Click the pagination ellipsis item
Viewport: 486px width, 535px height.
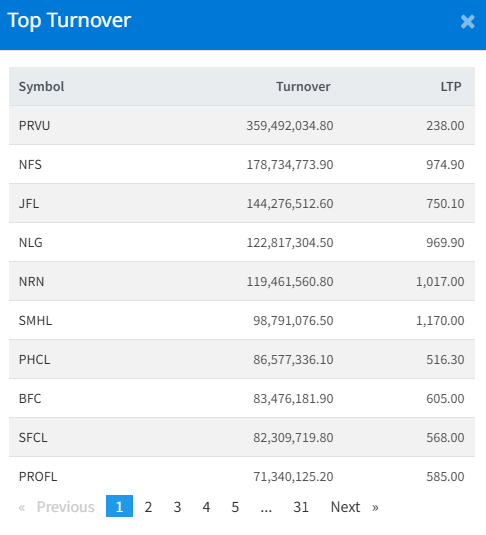tap(266, 507)
